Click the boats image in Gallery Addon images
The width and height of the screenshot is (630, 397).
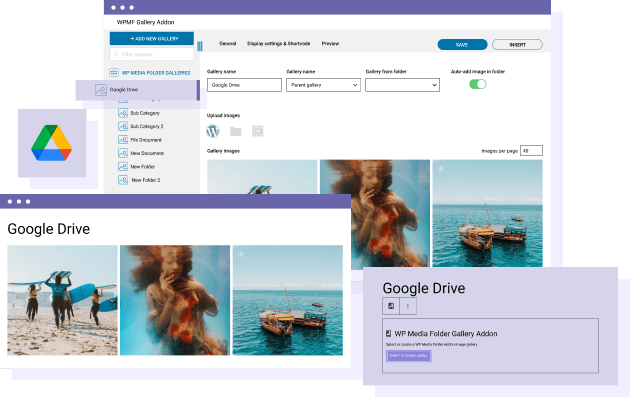(x=487, y=213)
